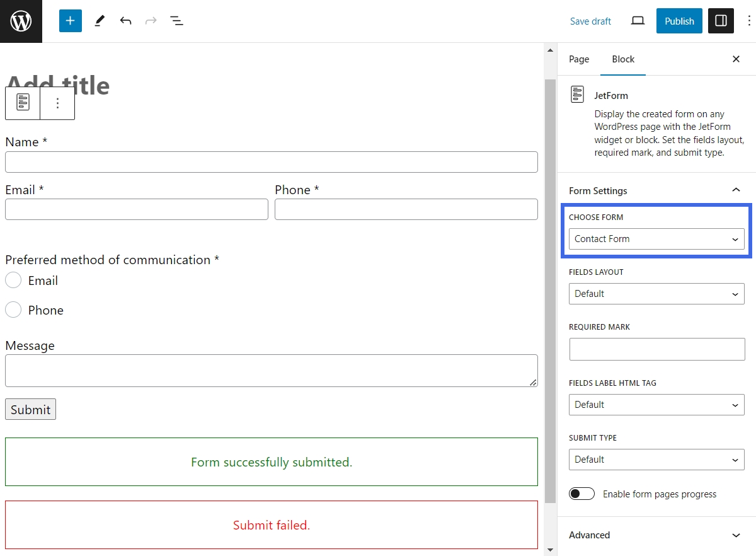Click the WordPress logo icon

(21, 21)
